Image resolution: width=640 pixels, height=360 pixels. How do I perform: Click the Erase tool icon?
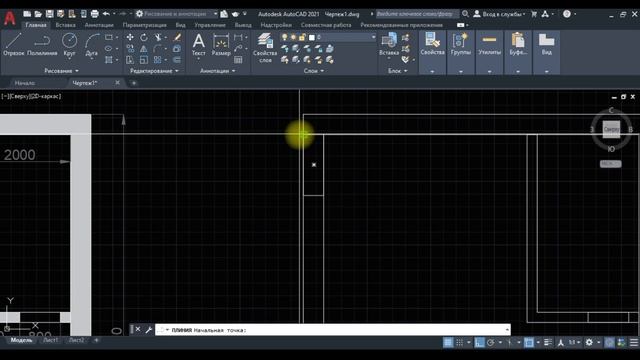click(x=177, y=38)
